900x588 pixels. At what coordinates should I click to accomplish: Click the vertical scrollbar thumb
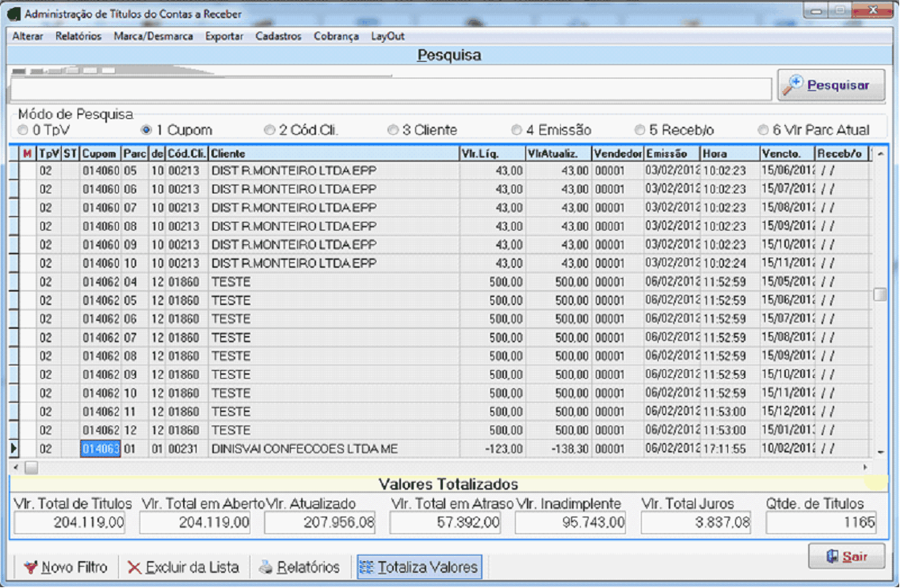coord(880,295)
